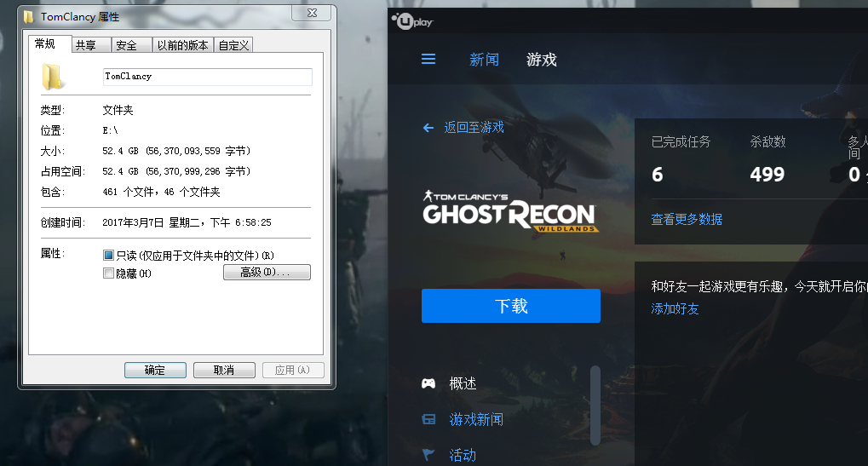
Task: Click the 应用(A) apply button
Action: coord(293,371)
